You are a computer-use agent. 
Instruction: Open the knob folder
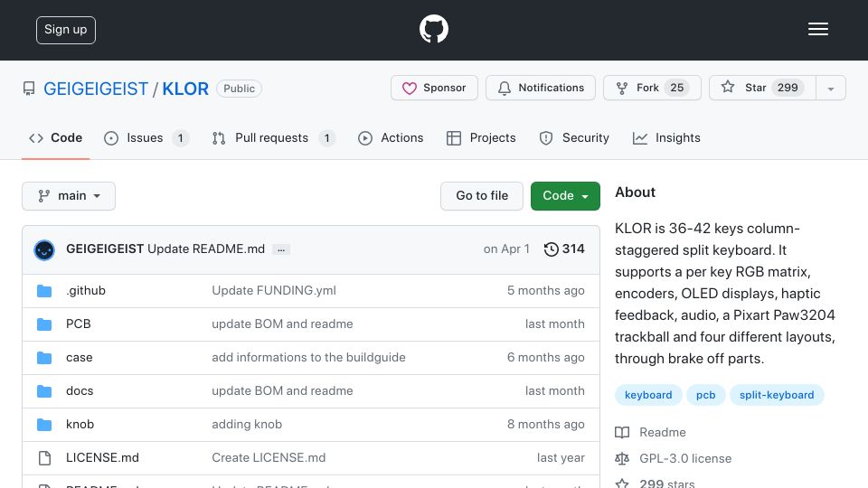(80, 425)
